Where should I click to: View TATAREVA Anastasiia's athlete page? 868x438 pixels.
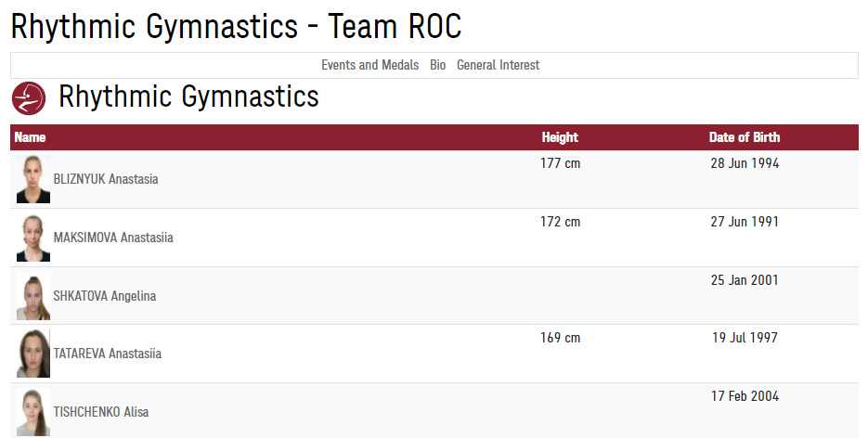click(x=108, y=354)
